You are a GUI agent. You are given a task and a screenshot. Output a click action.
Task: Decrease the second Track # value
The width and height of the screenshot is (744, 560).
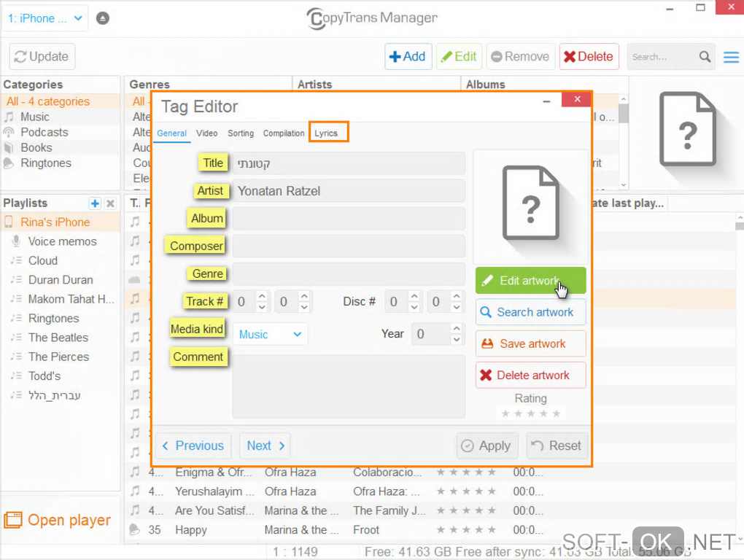pyautogui.click(x=305, y=307)
